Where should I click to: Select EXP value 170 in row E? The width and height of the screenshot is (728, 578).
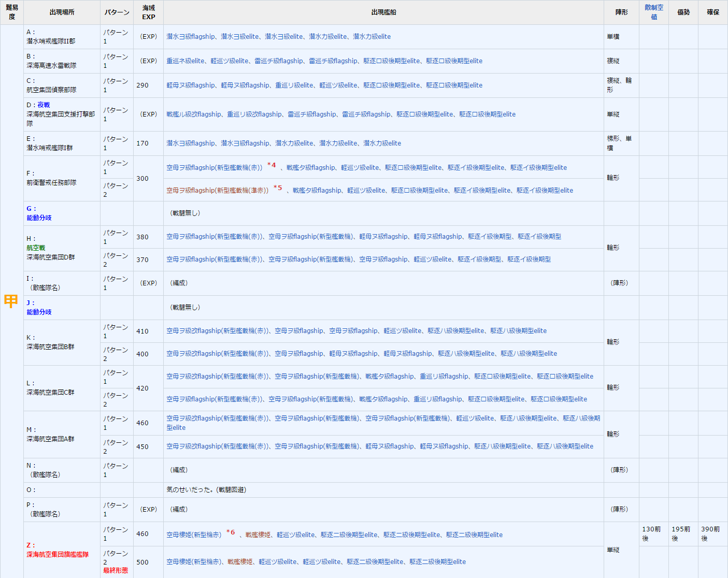(x=142, y=143)
